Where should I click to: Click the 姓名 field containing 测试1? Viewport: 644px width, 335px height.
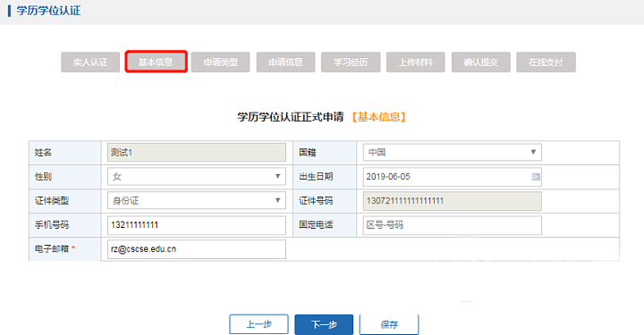[x=197, y=153]
